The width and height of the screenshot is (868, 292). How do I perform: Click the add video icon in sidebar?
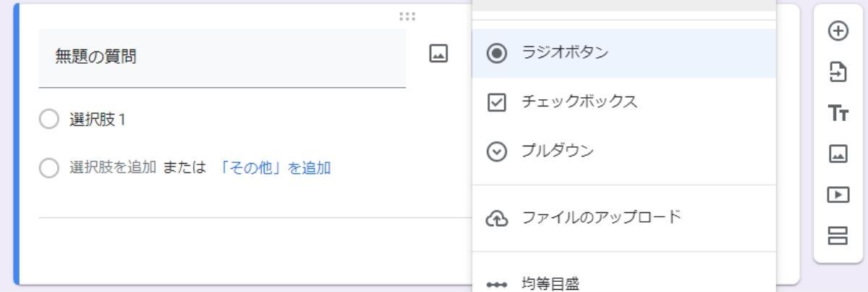coord(837,194)
